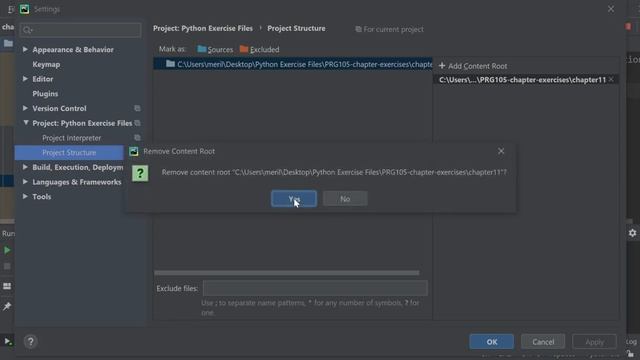Close the Remove Content Root dialog

pos(501,151)
